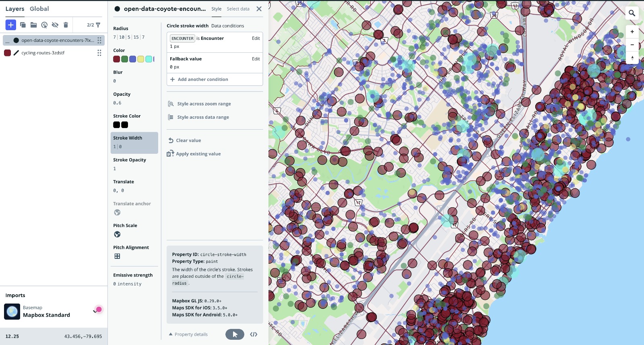Pick the green color swatch
Screen dimensions: 644x345
tap(125, 59)
